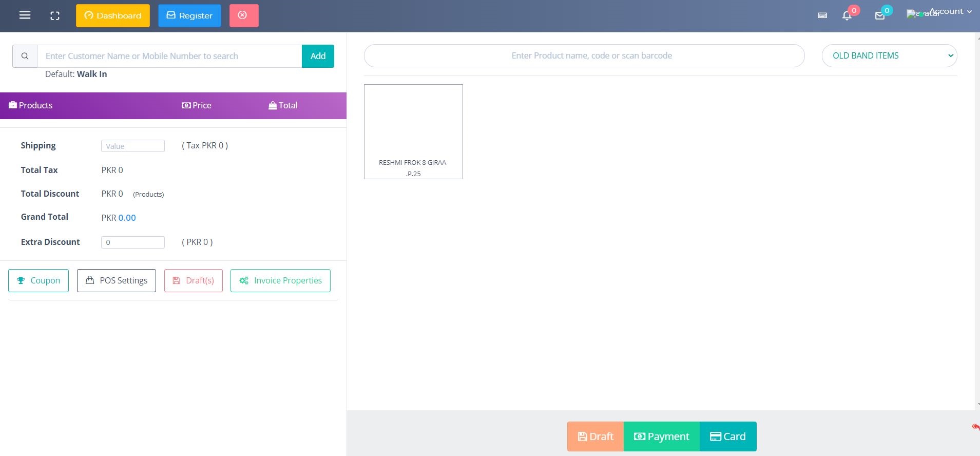This screenshot has height=456, width=980.
Task: View saved Draft(s) list
Action: pyautogui.click(x=194, y=280)
